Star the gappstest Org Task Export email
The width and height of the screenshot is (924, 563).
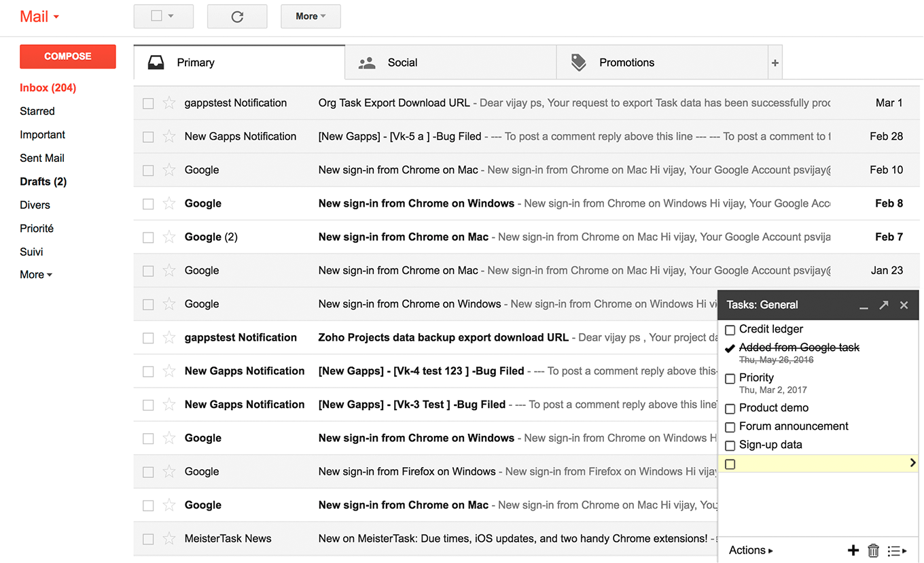(x=169, y=103)
